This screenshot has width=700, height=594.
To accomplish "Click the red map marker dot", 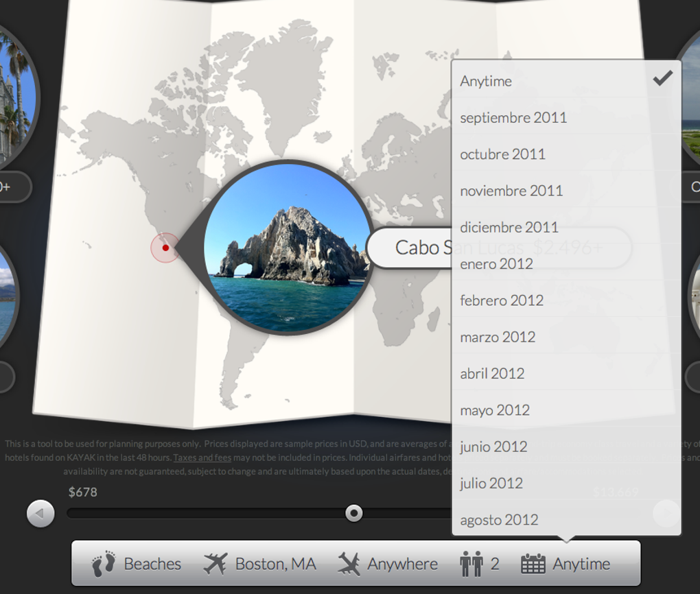I will tap(165, 248).
